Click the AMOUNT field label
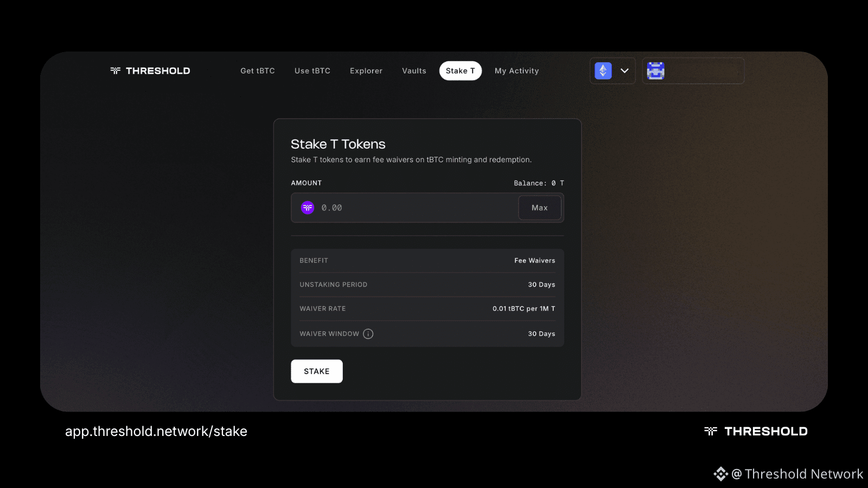 tap(307, 183)
